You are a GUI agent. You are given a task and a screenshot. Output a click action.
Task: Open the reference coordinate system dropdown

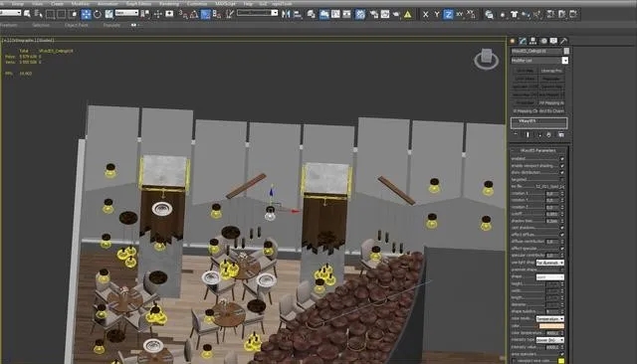(x=126, y=13)
